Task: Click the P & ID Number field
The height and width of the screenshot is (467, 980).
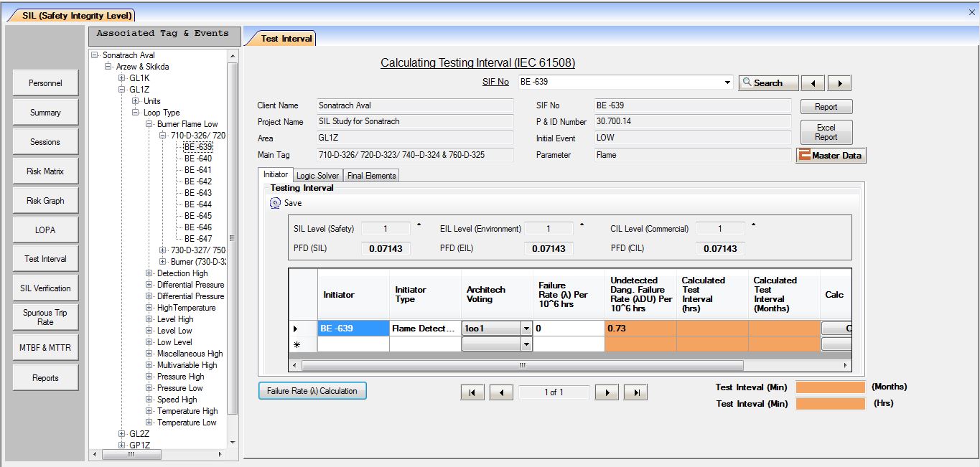Action: pos(692,122)
